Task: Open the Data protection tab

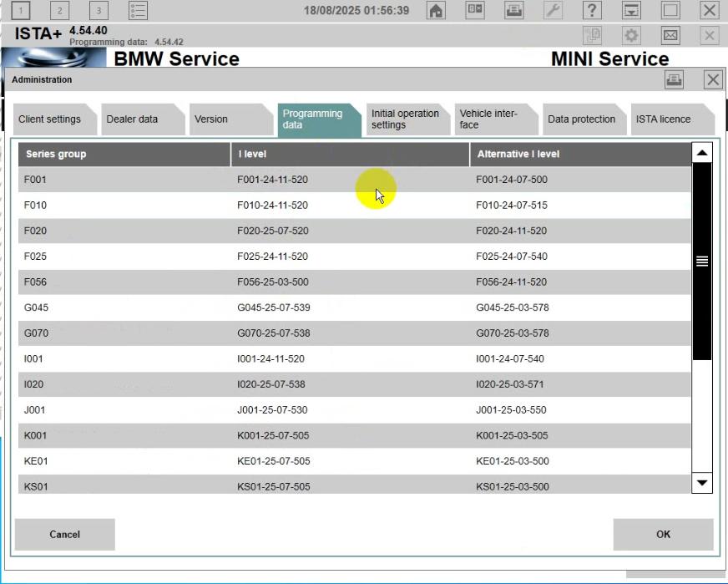Action: pos(582,119)
